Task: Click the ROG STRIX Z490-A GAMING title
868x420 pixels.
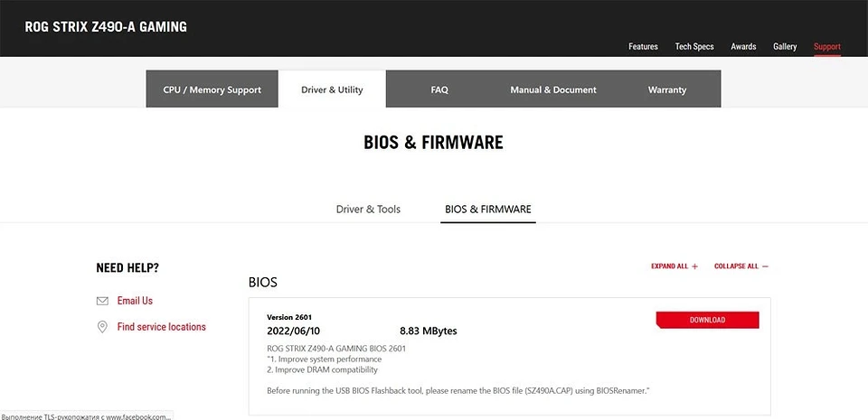Action: pos(106,27)
